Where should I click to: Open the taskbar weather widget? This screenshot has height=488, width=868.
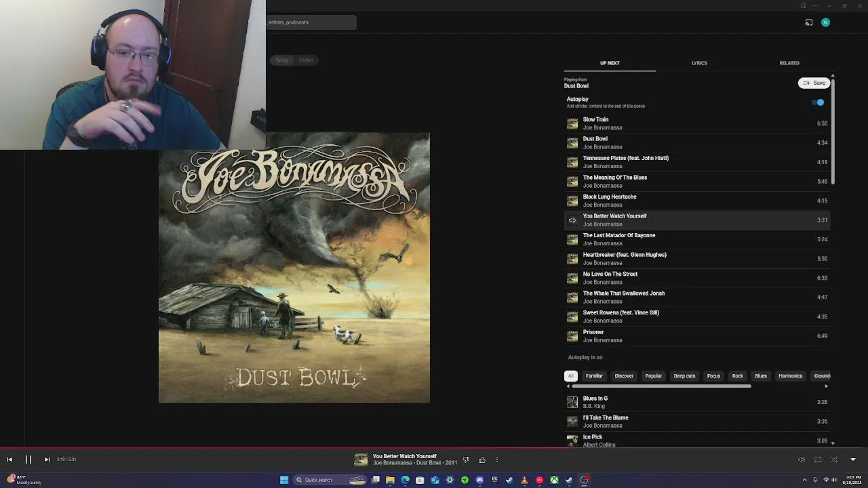(x=24, y=480)
